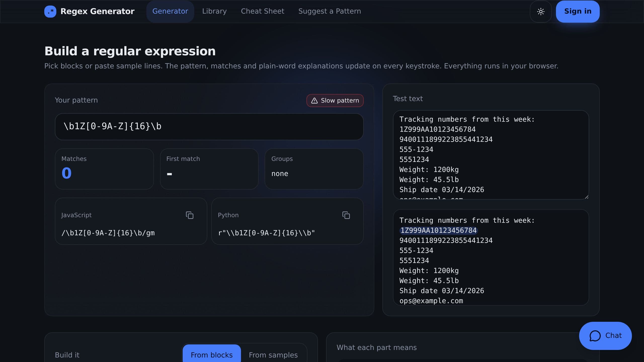Toggle the light/dark theme sun icon

pyautogui.click(x=541, y=11)
